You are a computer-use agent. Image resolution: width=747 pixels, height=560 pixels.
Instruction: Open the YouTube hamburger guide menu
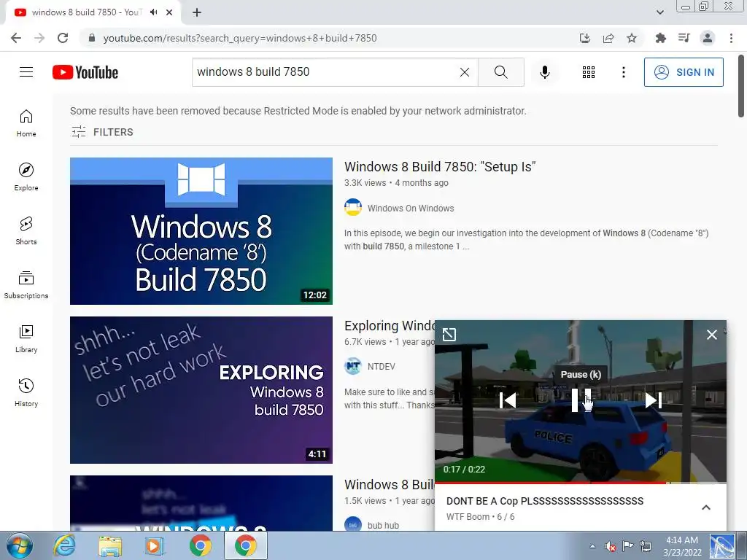coord(26,72)
